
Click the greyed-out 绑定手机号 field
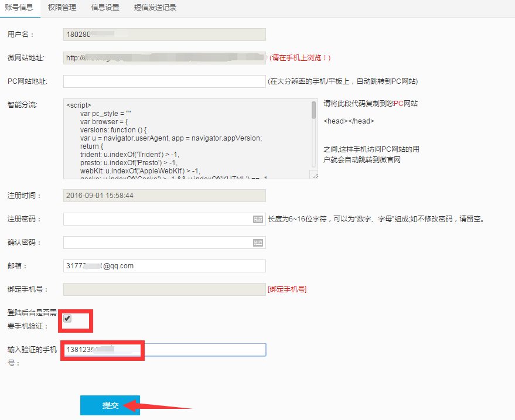coord(164,289)
